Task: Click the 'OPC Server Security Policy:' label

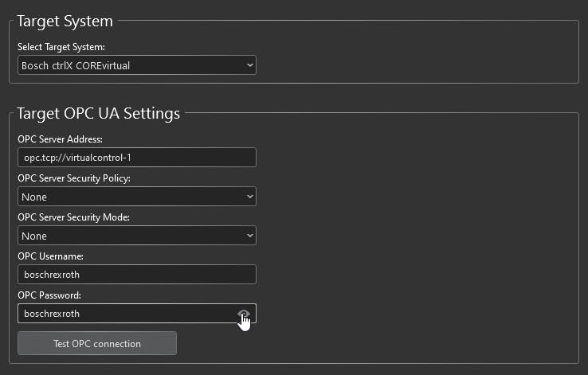Action: coord(74,178)
